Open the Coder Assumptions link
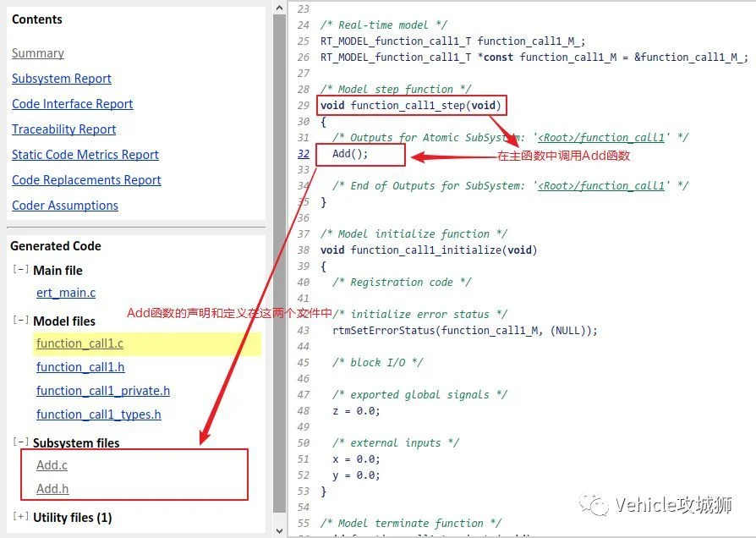 [x=64, y=205]
